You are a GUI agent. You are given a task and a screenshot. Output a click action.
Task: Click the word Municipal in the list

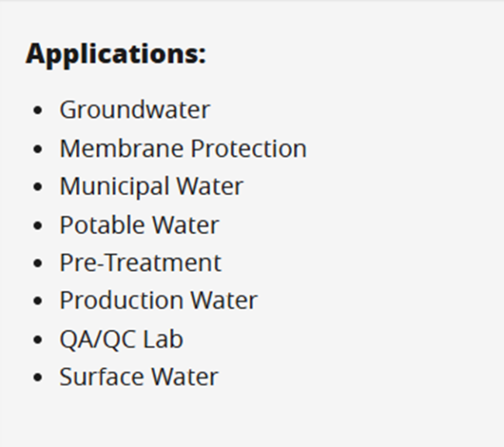tap(115, 187)
